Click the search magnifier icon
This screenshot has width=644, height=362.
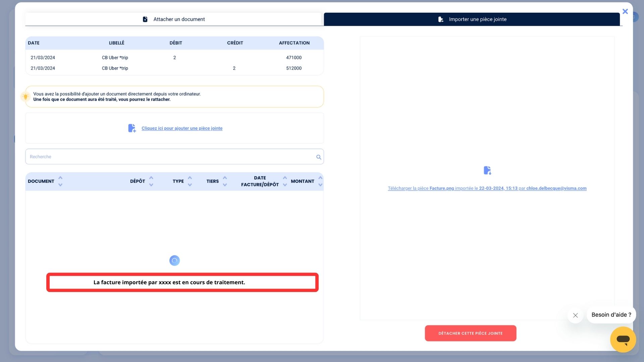(319, 157)
